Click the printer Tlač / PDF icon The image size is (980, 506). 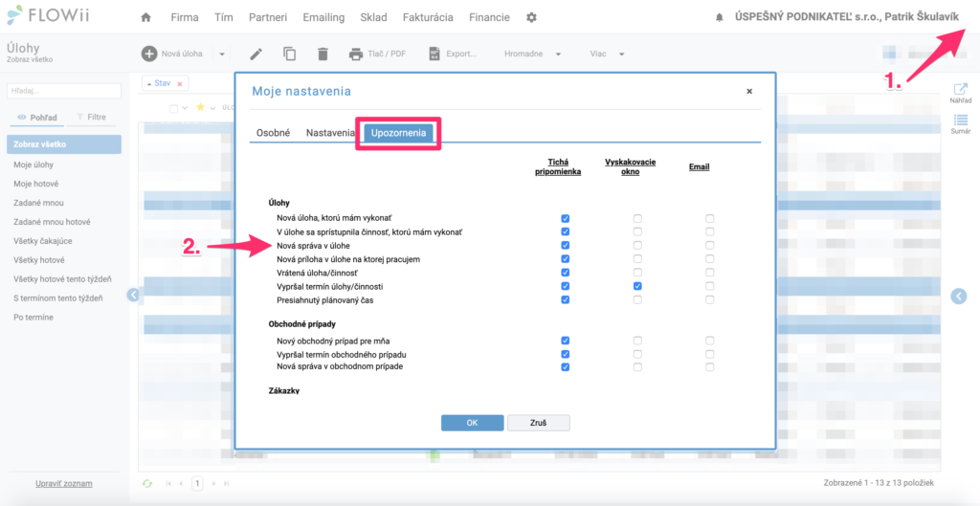click(x=356, y=54)
